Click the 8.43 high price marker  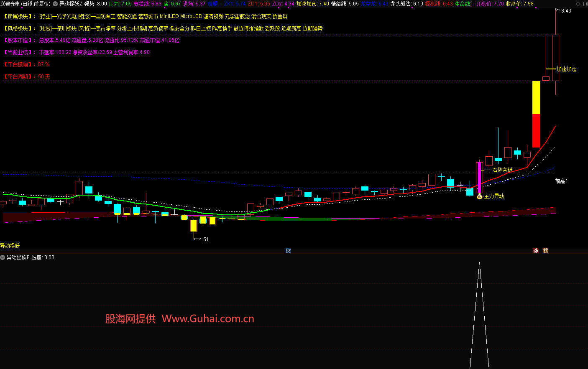click(566, 11)
